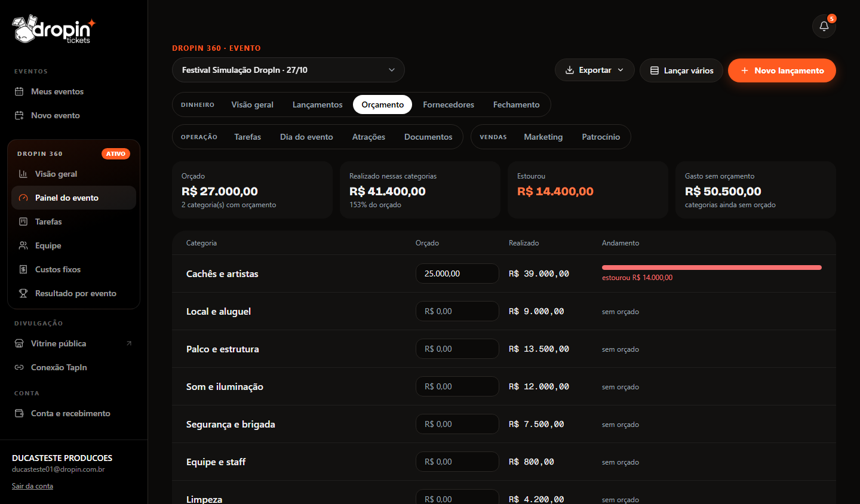Click the estourou R$ 14.000,00 text
Screen dimensions: 860x504
[637, 278]
